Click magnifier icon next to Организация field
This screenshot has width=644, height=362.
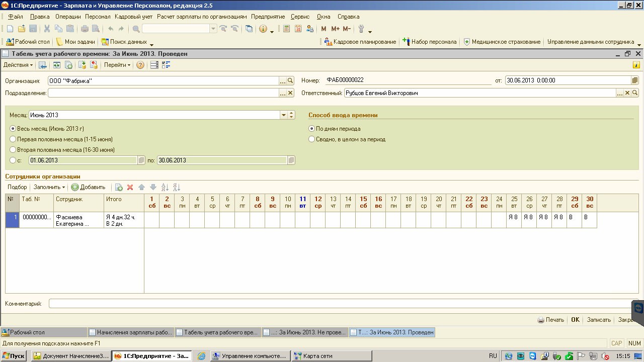290,80
